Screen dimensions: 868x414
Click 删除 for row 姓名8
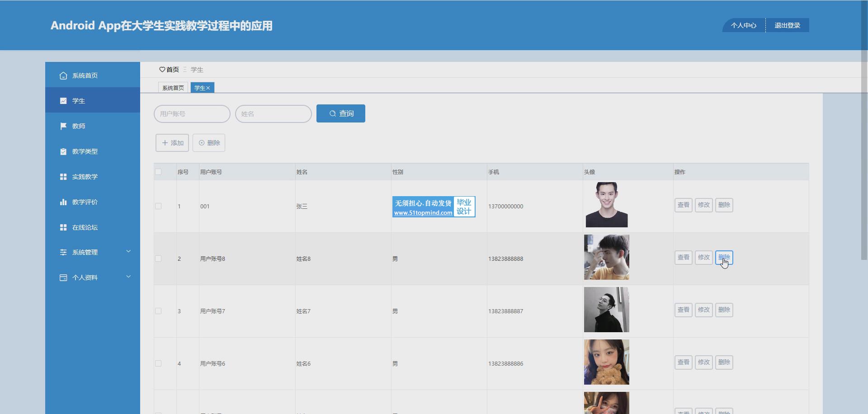724,258
